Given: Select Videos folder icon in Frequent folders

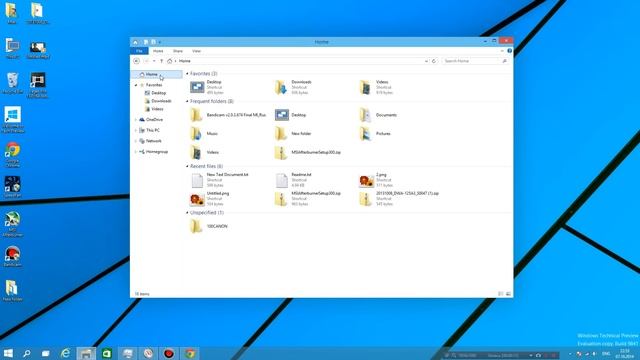Looking at the screenshot, I should pyautogui.click(x=196, y=152).
